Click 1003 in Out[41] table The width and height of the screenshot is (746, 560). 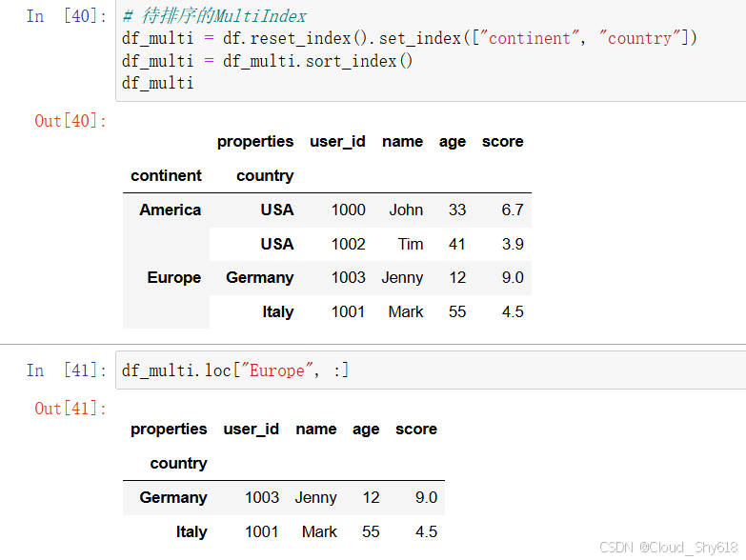262,498
